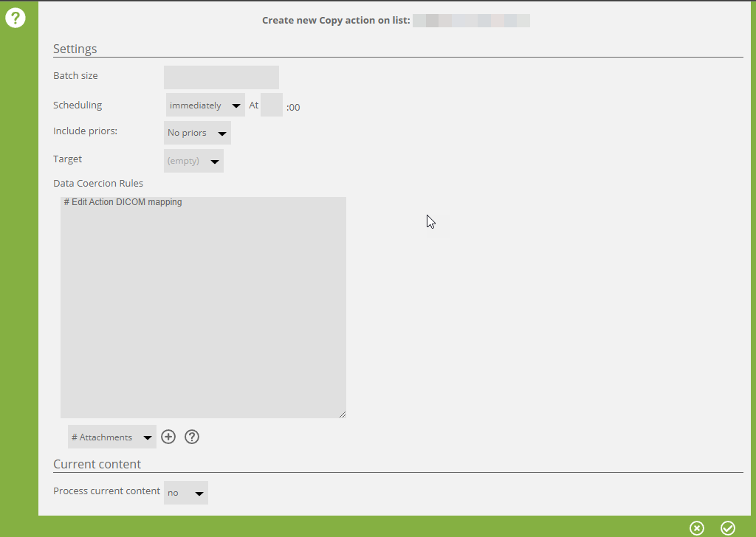Click the Include priors label
The width and height of the screenshot is (756, 537).
pyautogui.click(x=86, y=131)
